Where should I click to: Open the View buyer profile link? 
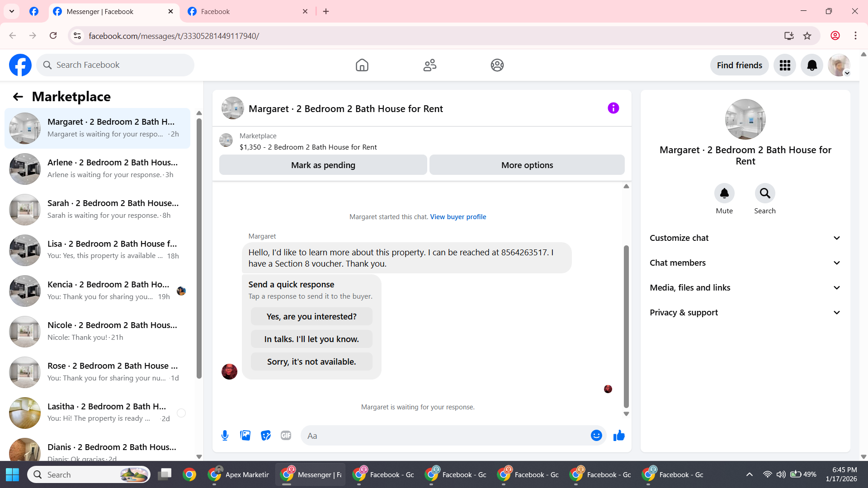point(458,217)
